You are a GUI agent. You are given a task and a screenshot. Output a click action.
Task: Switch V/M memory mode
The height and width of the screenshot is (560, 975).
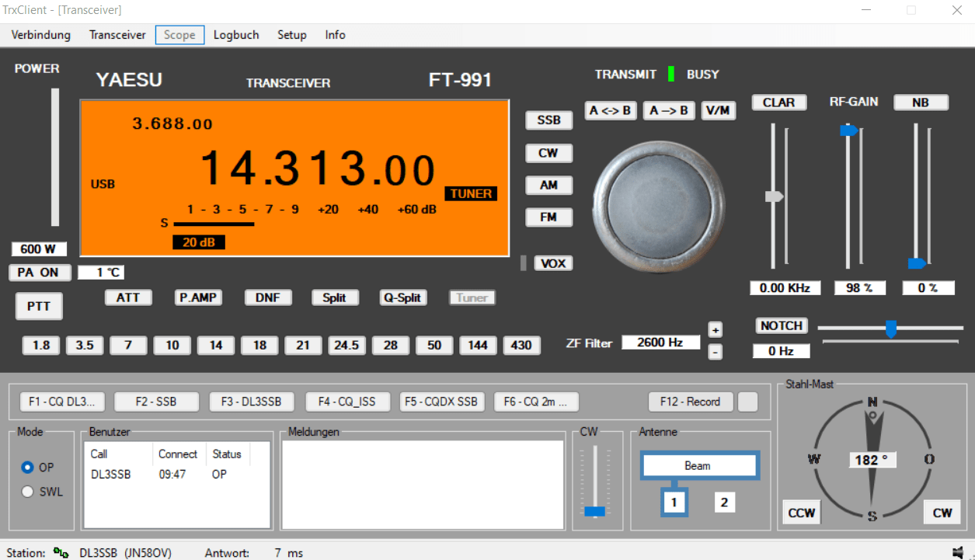pyautogui.click(x=719, y=110)
